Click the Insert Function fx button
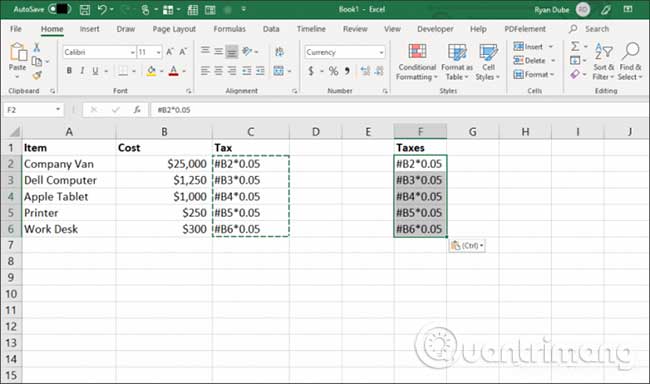Image resolution: width=650 pixels, height=384 pixels. coord(137,110)
